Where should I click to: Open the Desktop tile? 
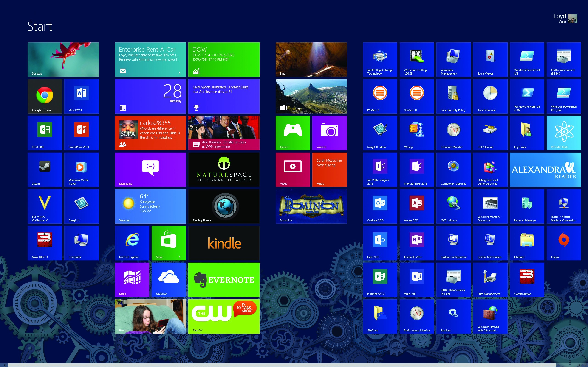(63, 60)
